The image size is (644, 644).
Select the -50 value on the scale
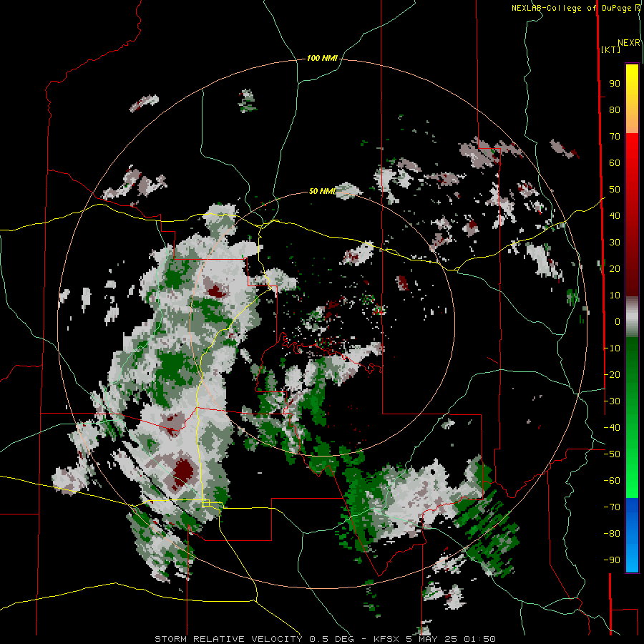[x=612, y=454]
